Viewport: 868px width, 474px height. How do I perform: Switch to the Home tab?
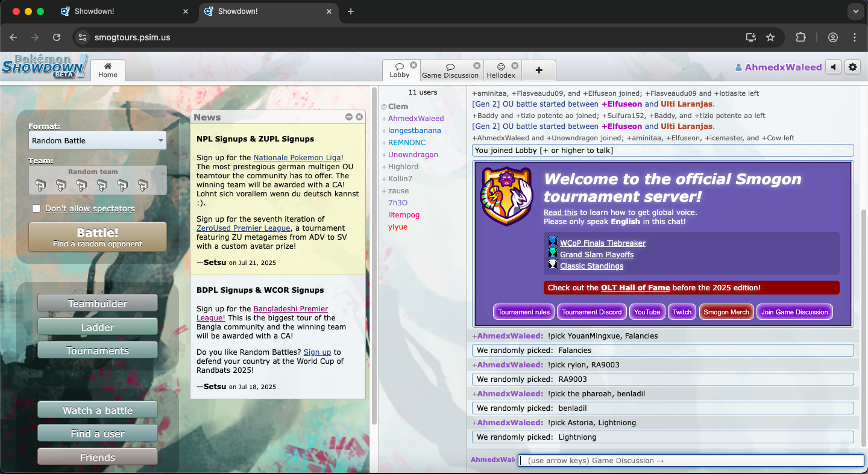point(108,70)
